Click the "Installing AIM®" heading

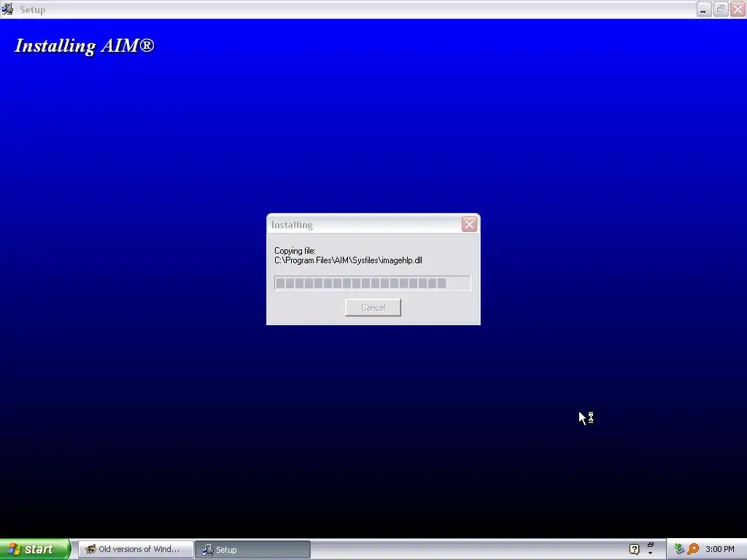click(x=85, y=46)
